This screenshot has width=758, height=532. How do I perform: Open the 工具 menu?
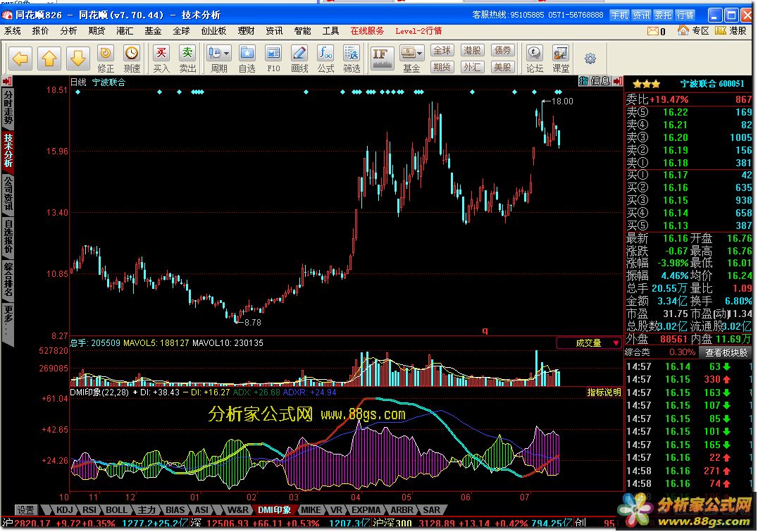tap(330, 31)
